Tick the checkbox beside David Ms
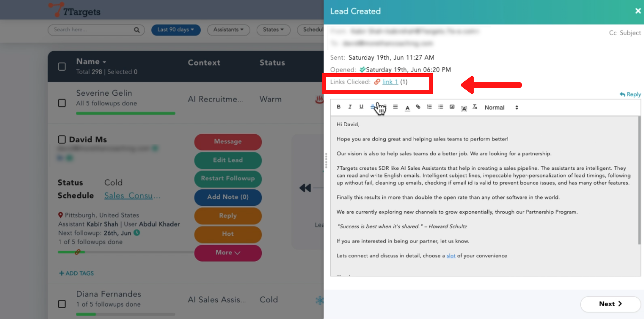Screen dimensions: 644x319 pyautogui.click(x=62, y=139)
